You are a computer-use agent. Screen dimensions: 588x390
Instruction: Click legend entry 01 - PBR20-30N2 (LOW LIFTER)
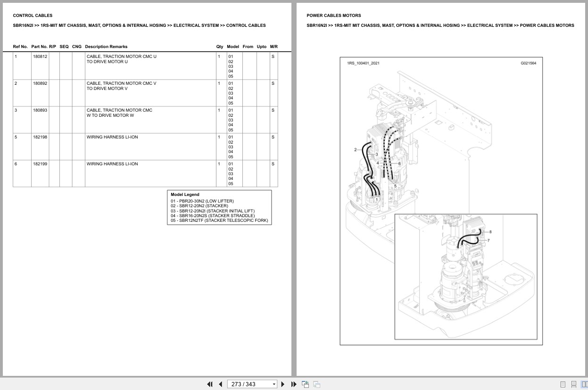coord(202,201)
